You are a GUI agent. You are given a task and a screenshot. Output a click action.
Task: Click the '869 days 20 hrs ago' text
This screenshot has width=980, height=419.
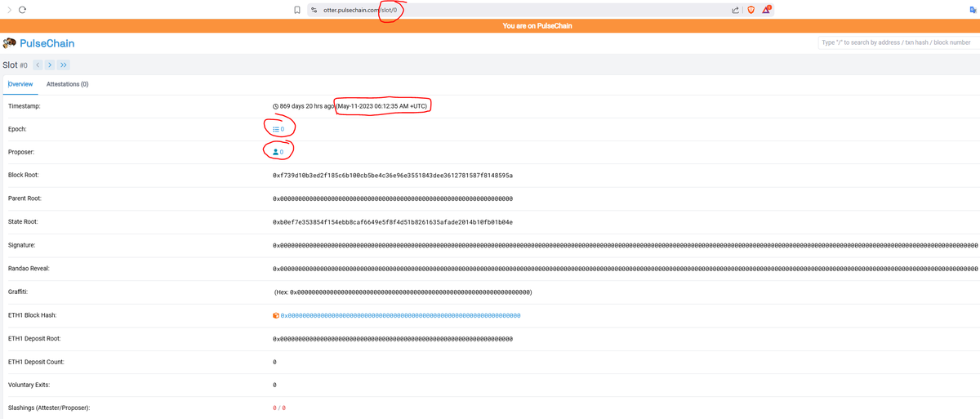pyautogui.click(x=307, y=106)
